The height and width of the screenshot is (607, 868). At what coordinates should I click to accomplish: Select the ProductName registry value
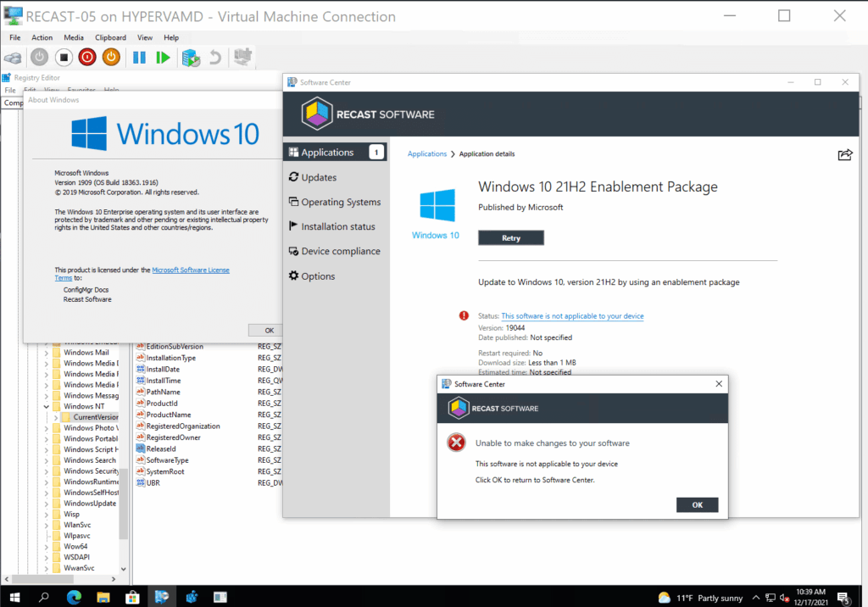[x=170, y=415]
